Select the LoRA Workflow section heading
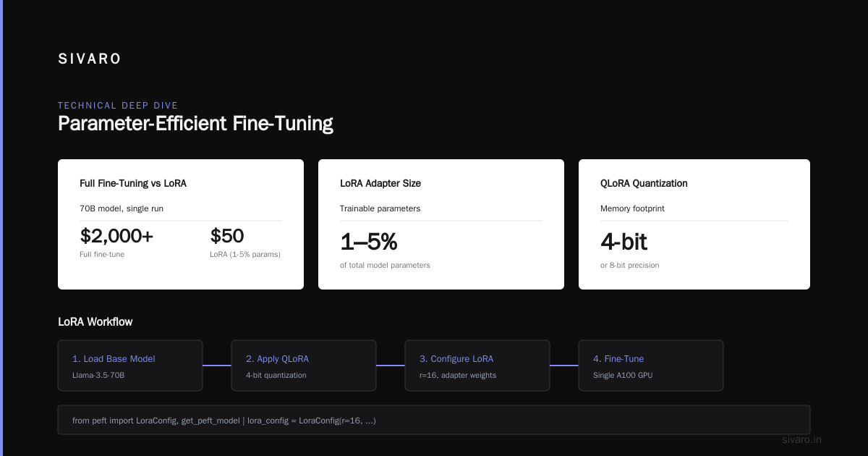This screenshot has height=456, width=868. click(95, 322)
